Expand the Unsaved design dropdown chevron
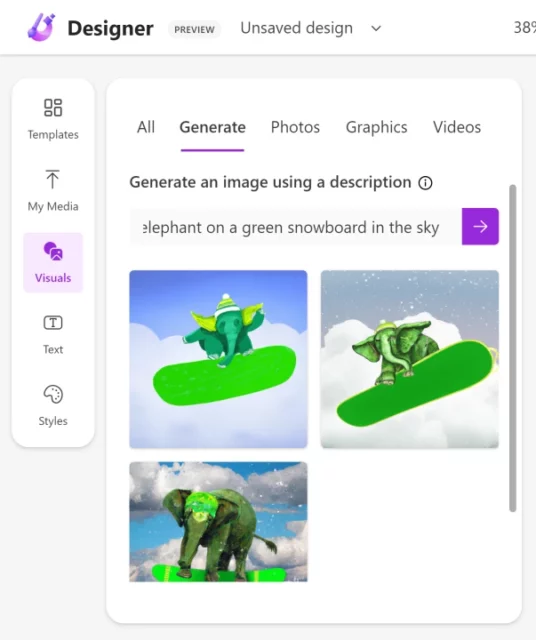This screenshot has width=536, height=640. (376, 29)
